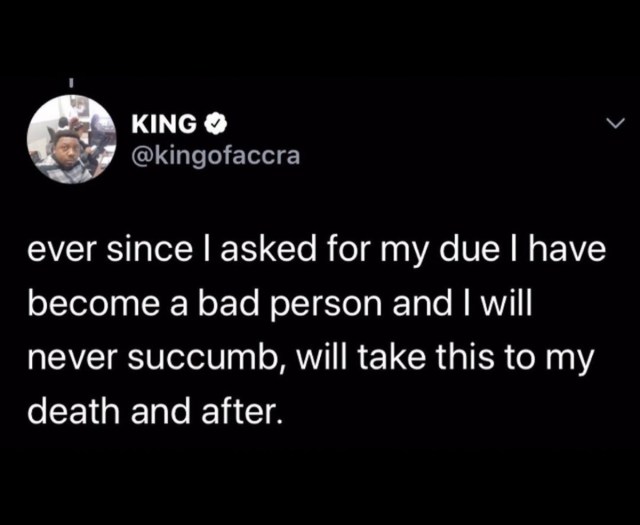Click the line "become a bad person"
Screen dimensions: 640x525
[x=280, y=304]
